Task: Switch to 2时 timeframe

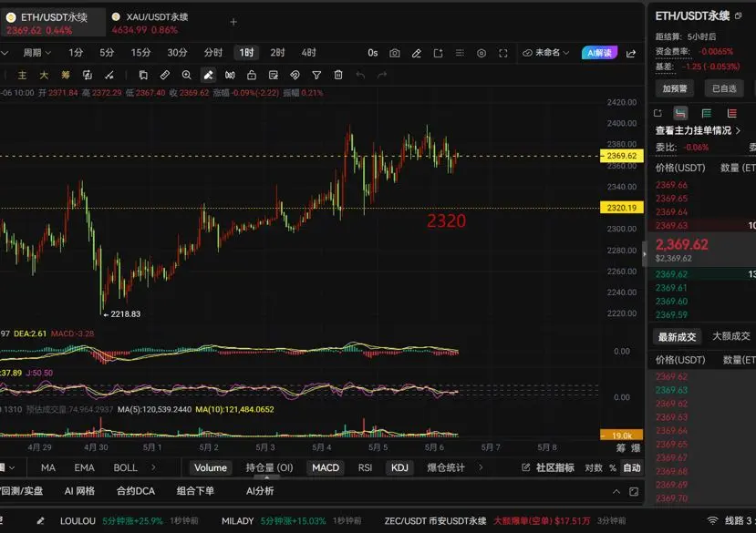Action: point(277,53)
